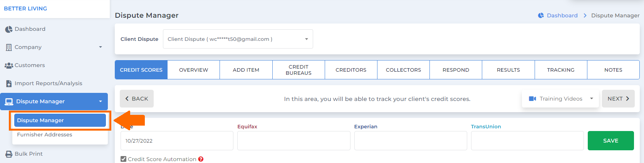
Task: Open Furnisher Addresses in the sidebar
Action: 45,134
